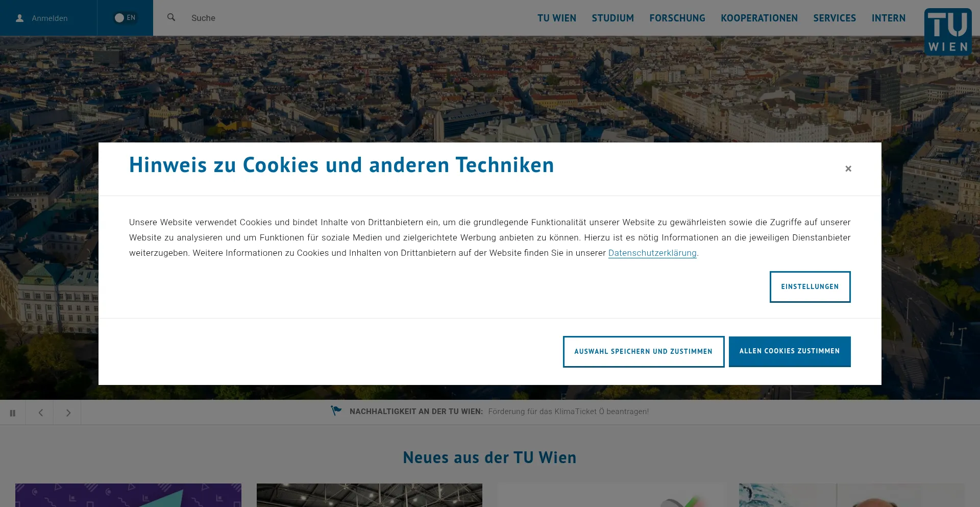Image resolution: width=980 pixels, height=507 pixels.
Task: Go to previous ticker item
Action: coord(40,413)
